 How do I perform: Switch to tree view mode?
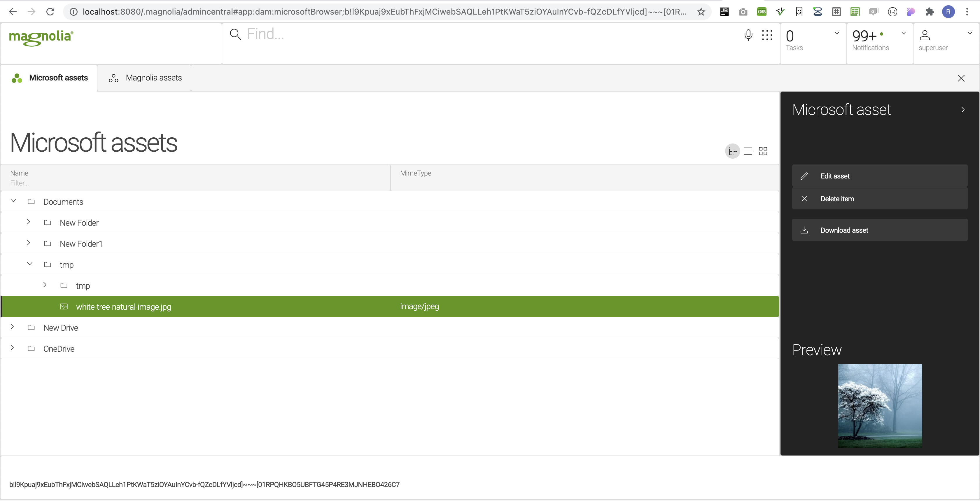click(x=732, y=151)
